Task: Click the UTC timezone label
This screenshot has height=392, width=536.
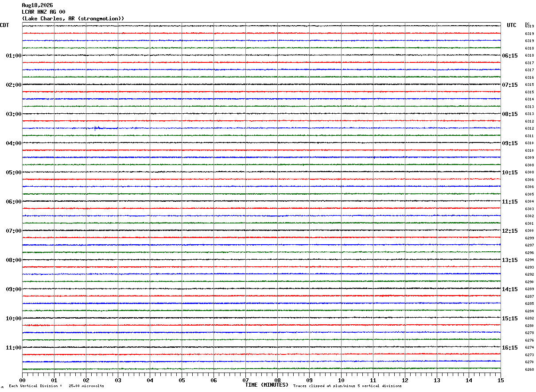Action: click(x=512, y=25)
